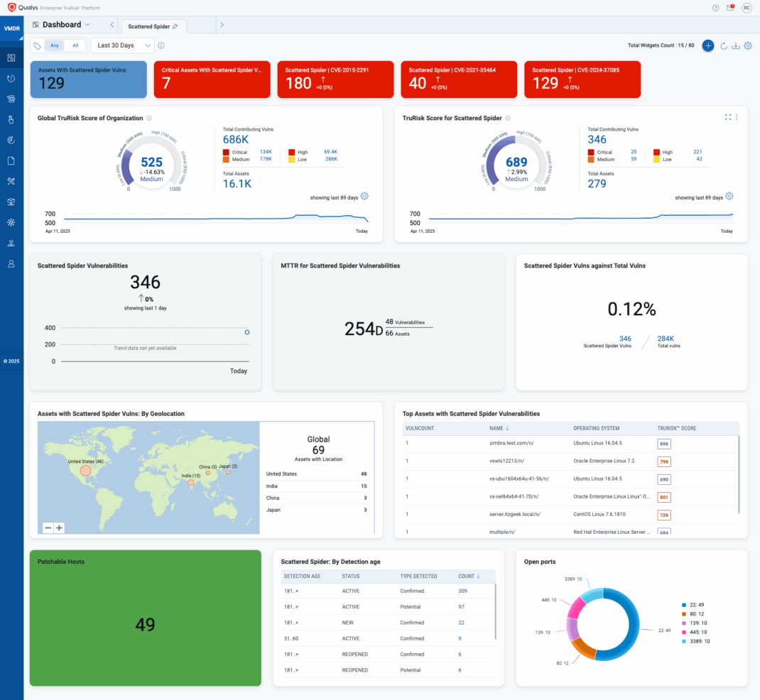Click the 686K total contributing vulns link

click(236, 140)
